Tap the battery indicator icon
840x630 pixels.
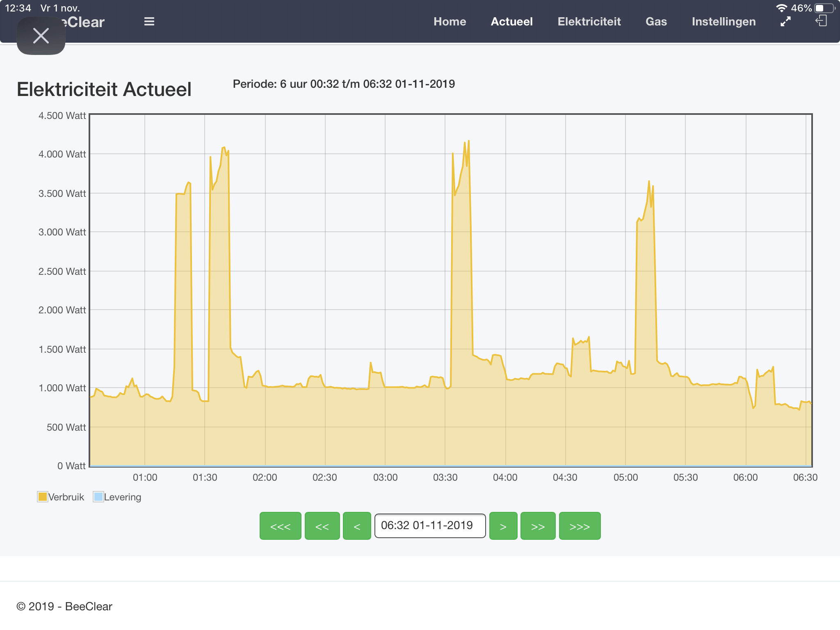coord(825,8)
